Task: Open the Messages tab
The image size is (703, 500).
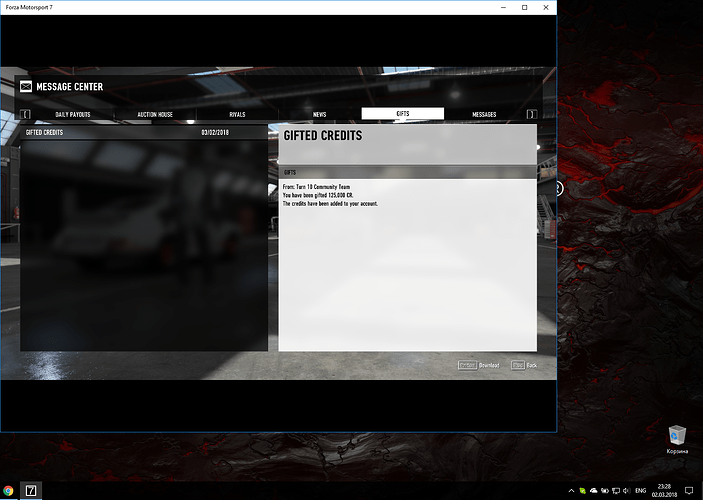Action: click(484, 114)
